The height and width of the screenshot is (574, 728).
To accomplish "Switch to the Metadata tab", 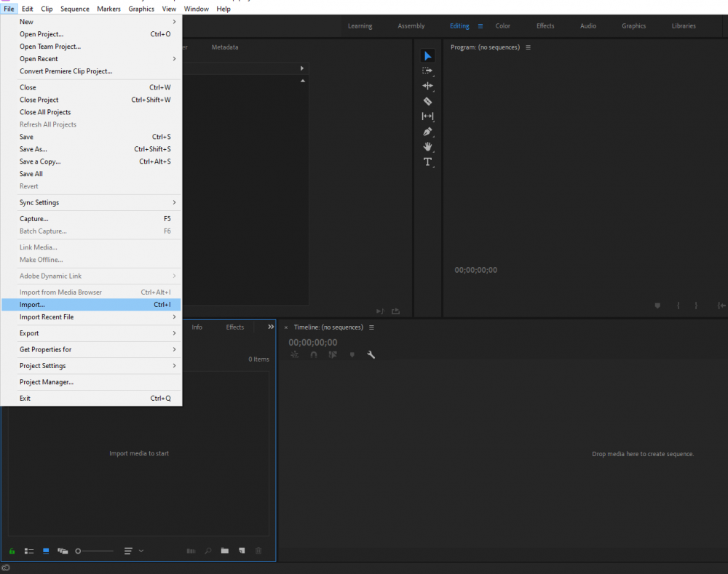I will (225, 47).
